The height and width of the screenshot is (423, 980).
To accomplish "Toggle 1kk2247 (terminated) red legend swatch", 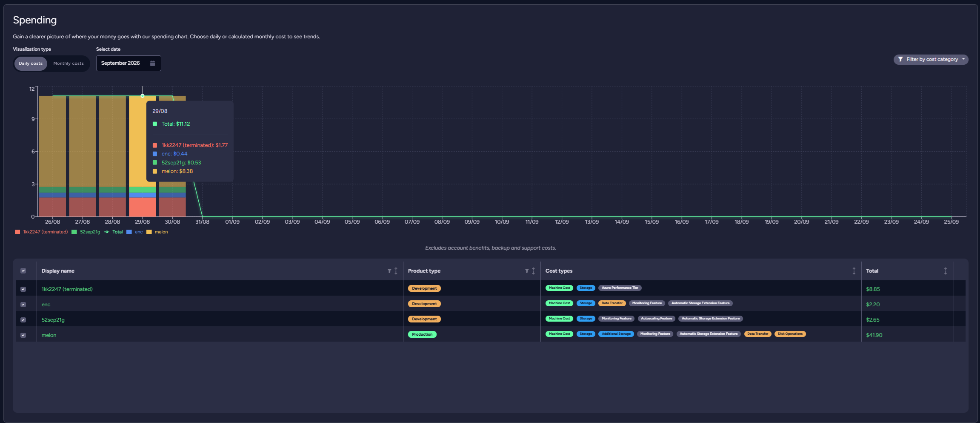I will point(17,232).
